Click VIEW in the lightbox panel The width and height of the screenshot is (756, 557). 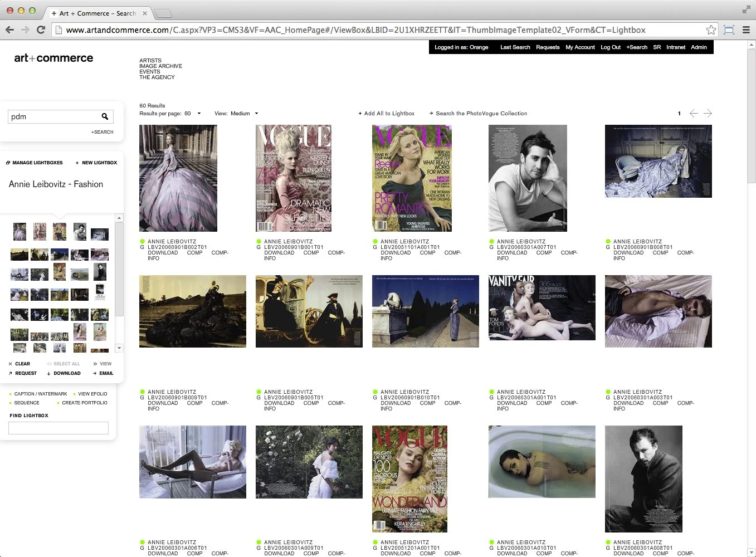[103, 364]
